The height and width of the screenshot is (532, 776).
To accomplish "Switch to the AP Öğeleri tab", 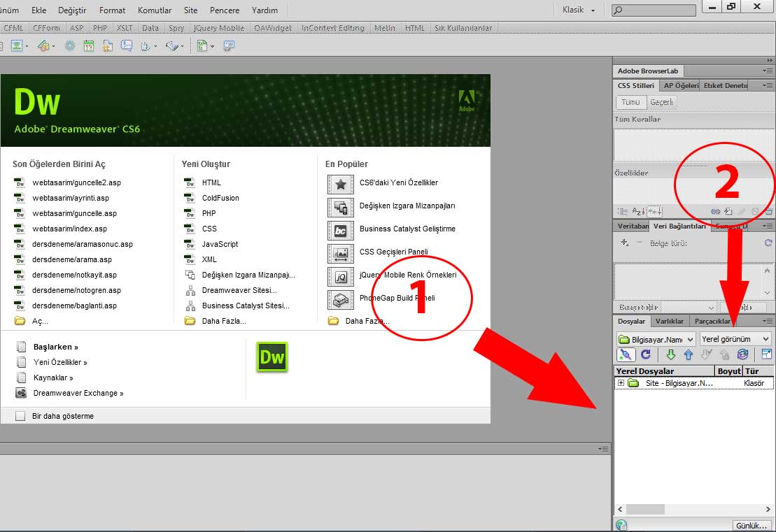I will tap(681, 85).
